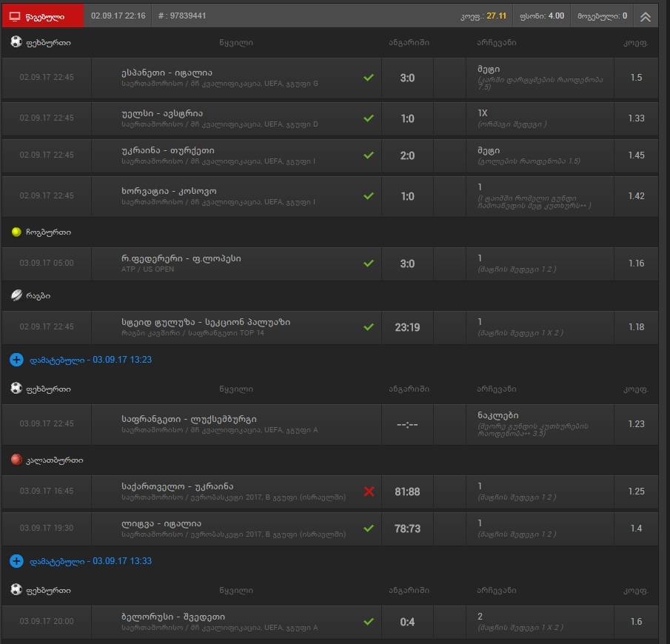Viewport: 670px width, 644px height.
Task: Click the 1.18 odds value
Action: tap(636, 327)
